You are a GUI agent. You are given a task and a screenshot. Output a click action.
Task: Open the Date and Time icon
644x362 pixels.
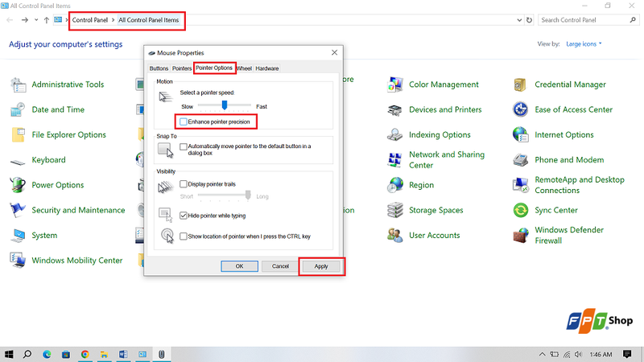pyautogui.click(x=18, y=109)
